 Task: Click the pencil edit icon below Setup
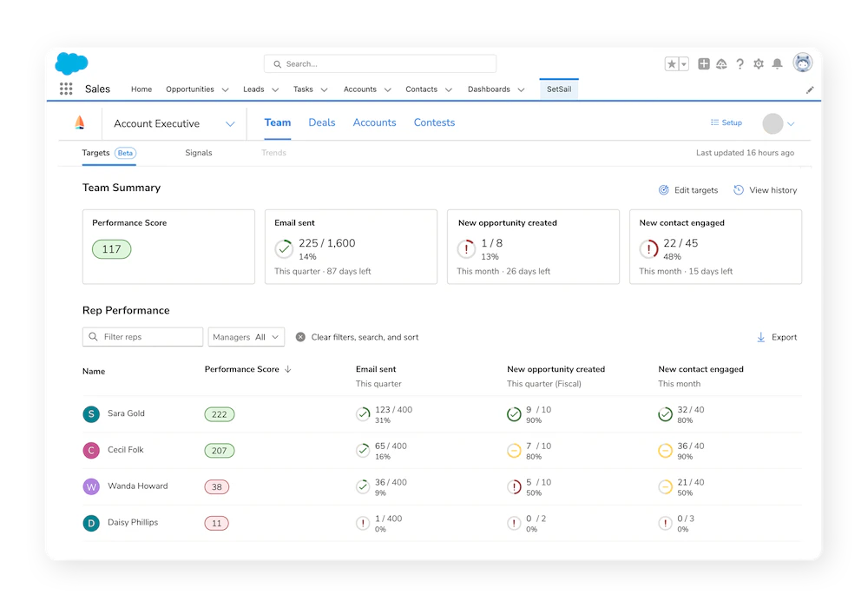click(x=811, y=89)
